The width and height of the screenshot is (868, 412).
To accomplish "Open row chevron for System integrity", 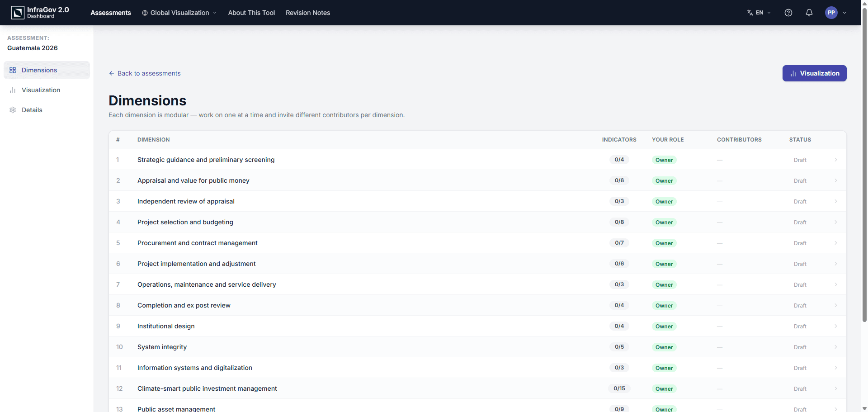I will [x=835, y=347].
